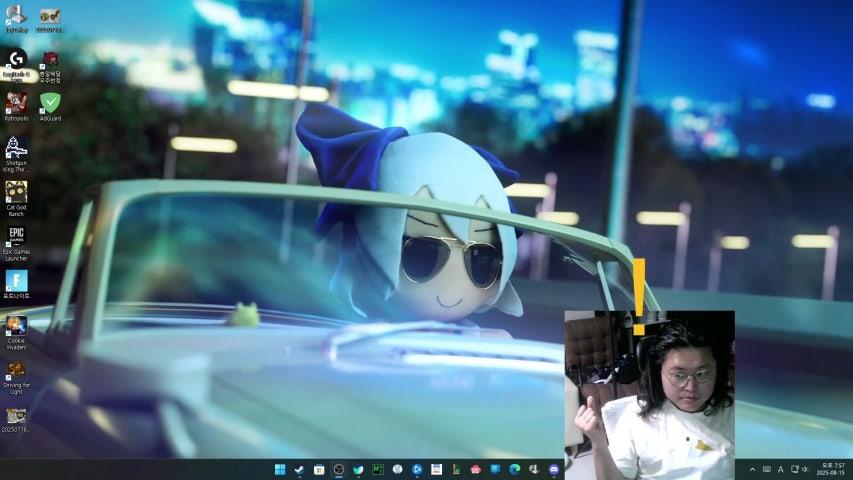Open the Windows Start menu

[280, 469]
